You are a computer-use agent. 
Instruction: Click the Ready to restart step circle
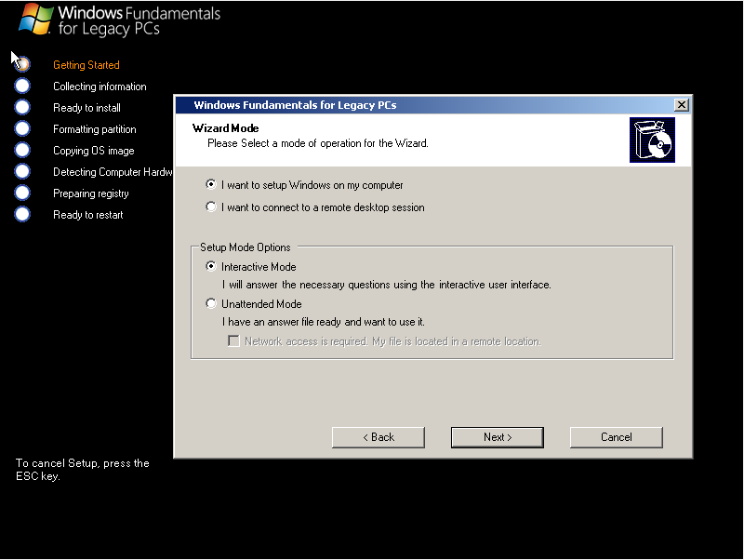point(22,214)
